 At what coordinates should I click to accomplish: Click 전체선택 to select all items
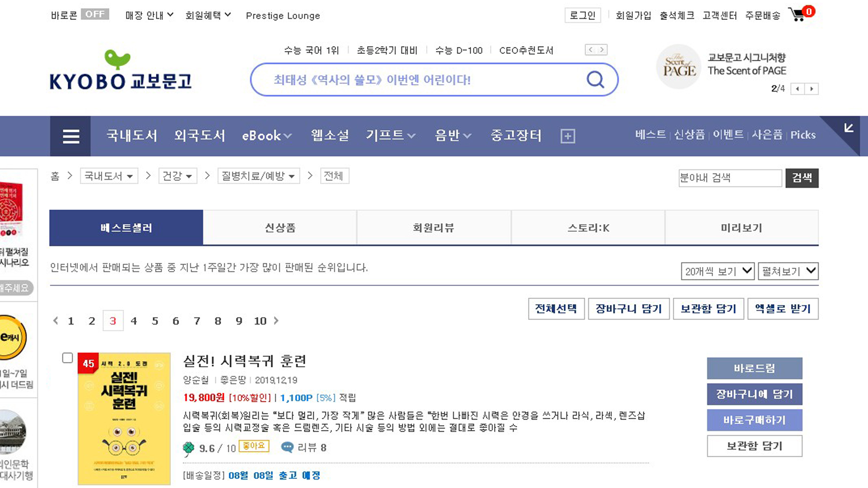[556, 309]
